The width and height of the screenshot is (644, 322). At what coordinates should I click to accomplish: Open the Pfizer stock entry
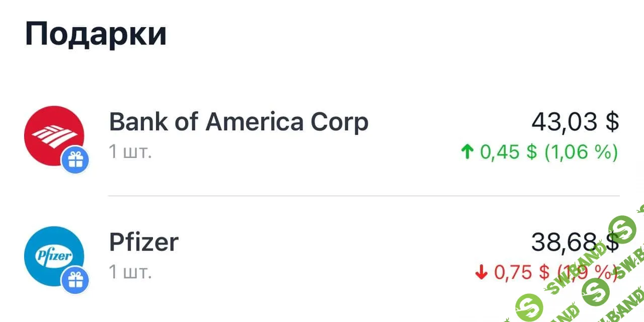(x=144, y=243)
